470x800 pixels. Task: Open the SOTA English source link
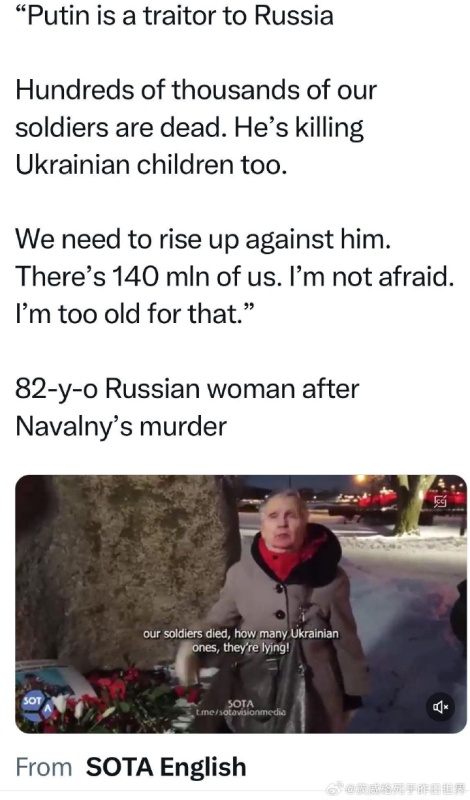pos(166,767)
